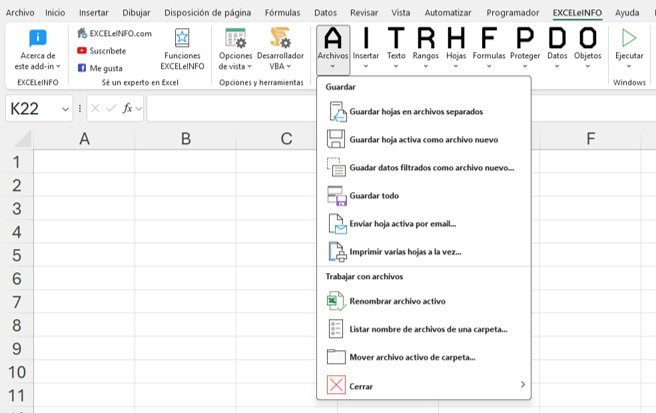This screenshot has width=656, height=413.
Task: Open the Objetos tools dropdown
Action: 587,49
